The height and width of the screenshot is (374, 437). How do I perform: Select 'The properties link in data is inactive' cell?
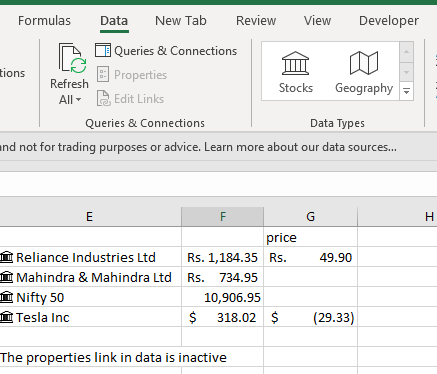pos(113,357)
